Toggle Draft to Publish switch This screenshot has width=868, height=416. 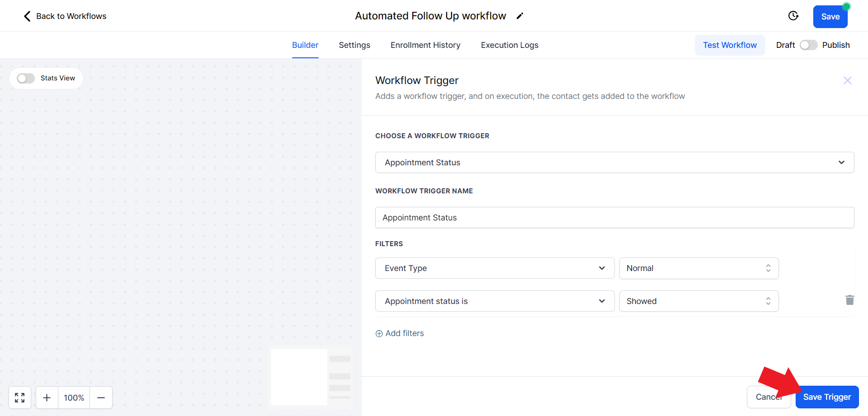coord(808,45)
